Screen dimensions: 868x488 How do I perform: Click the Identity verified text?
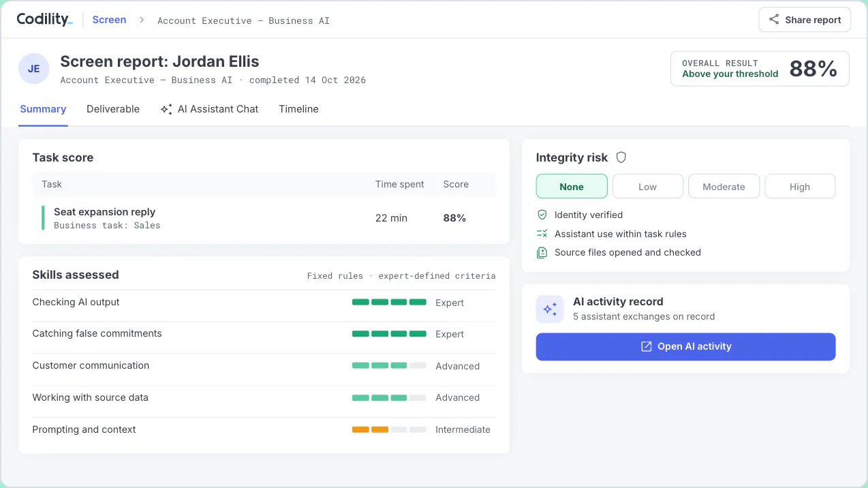point(589,215)
